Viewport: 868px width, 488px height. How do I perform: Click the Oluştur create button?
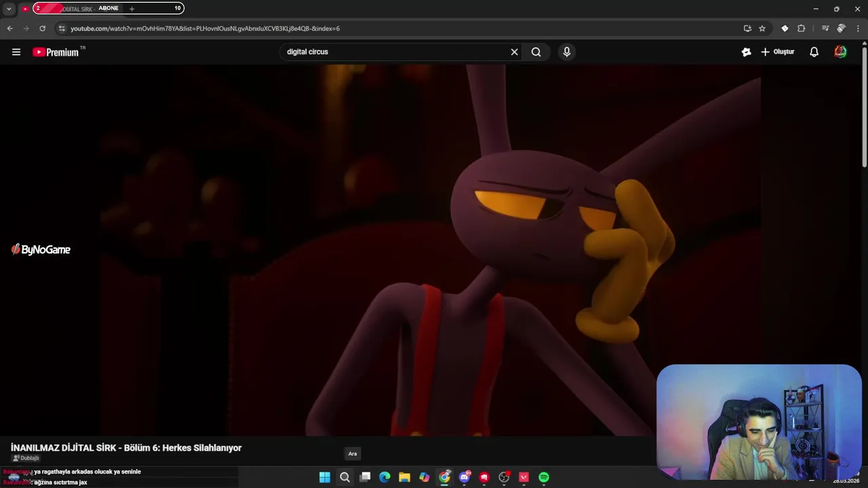pos(777,52)
